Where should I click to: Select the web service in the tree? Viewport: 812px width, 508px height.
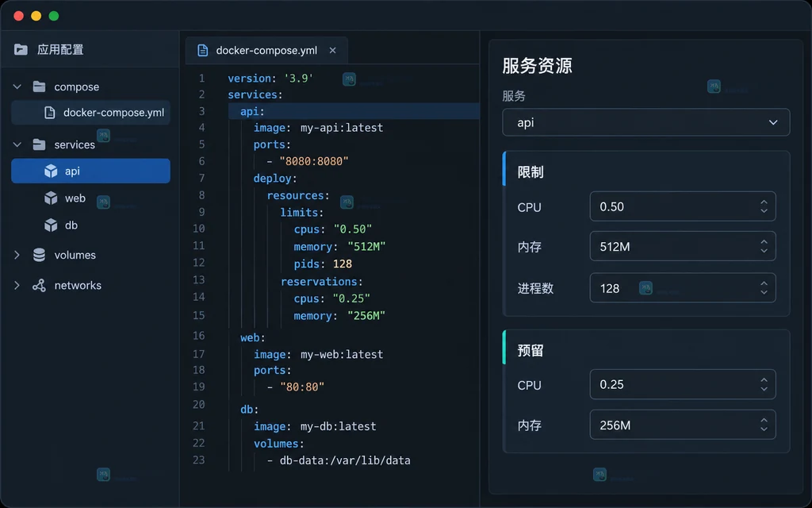[90, 198]
